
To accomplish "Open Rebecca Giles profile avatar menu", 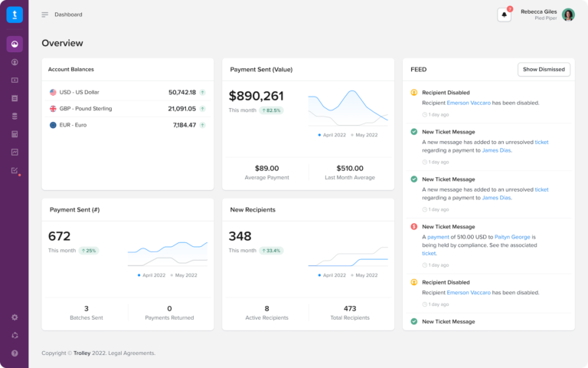I will 568,15.
